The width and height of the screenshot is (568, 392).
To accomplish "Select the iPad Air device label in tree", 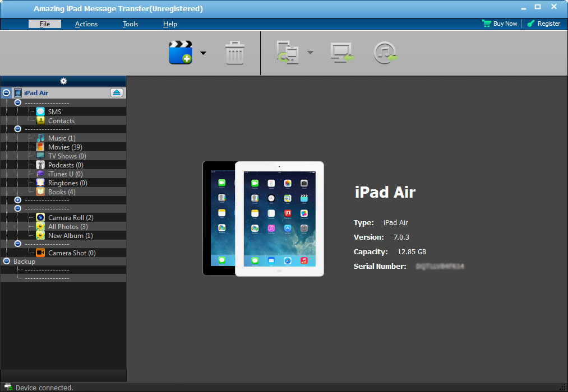I will [36, 93].
